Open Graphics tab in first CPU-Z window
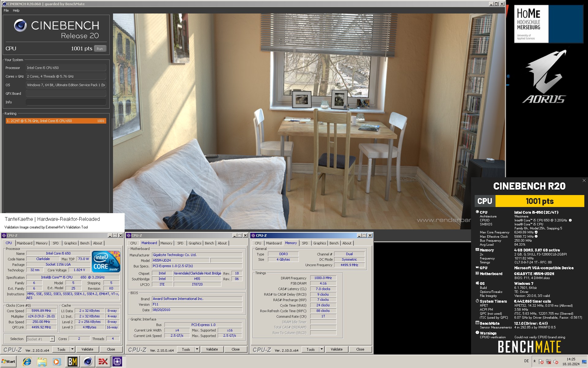 pos(70,243)
